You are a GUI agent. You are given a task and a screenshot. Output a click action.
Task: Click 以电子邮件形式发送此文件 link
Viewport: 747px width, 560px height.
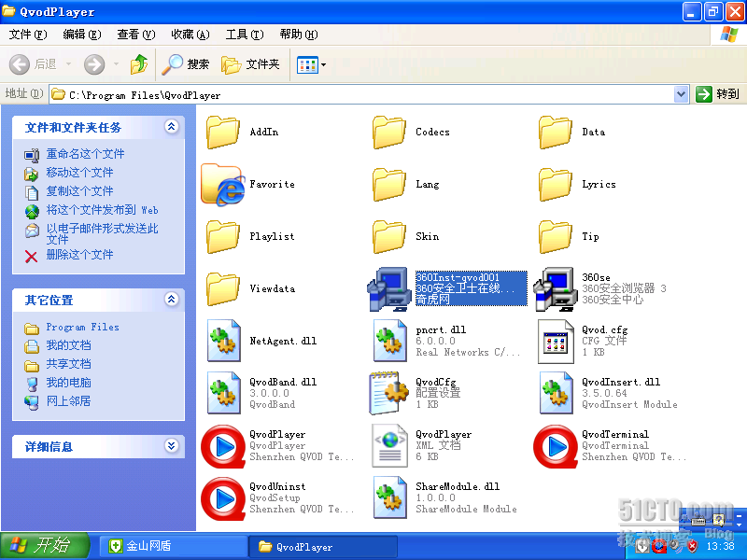pos(102,234)
